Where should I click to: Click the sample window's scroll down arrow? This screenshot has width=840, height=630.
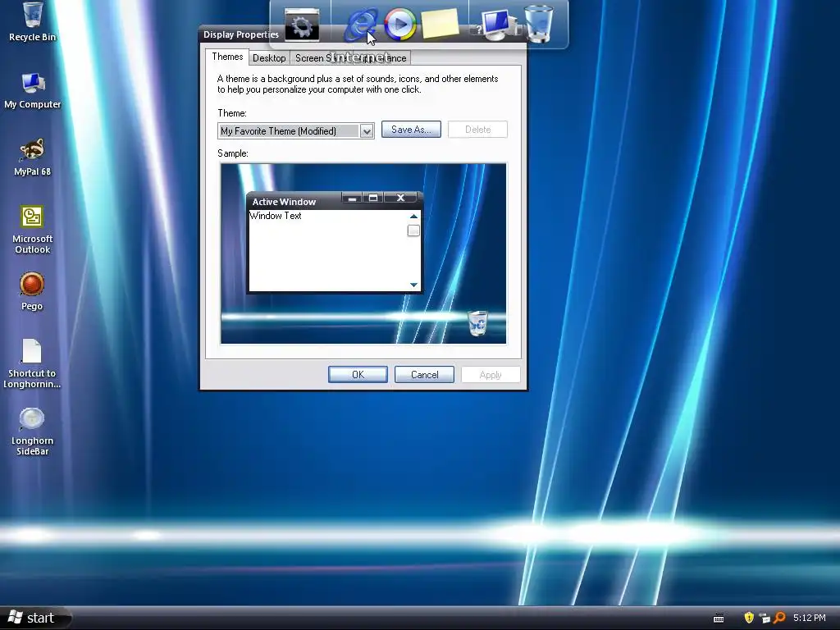[x=413, y=285]
